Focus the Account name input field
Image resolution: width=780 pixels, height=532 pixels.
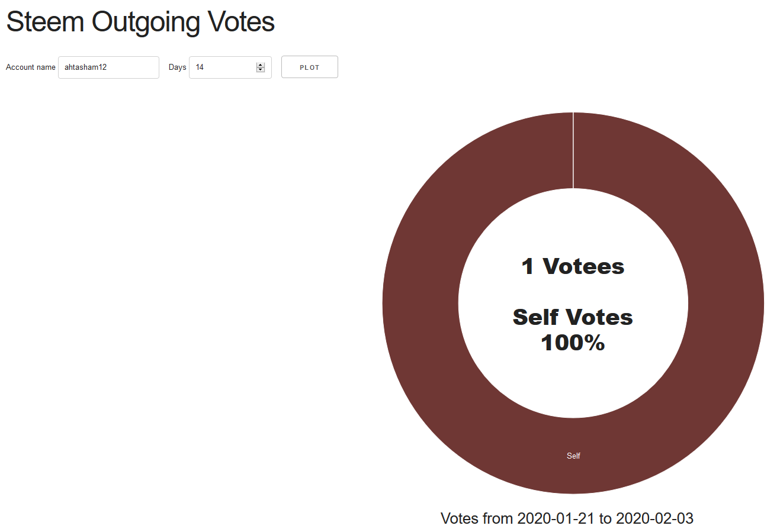pyautogui.click(x=108, y=67)
